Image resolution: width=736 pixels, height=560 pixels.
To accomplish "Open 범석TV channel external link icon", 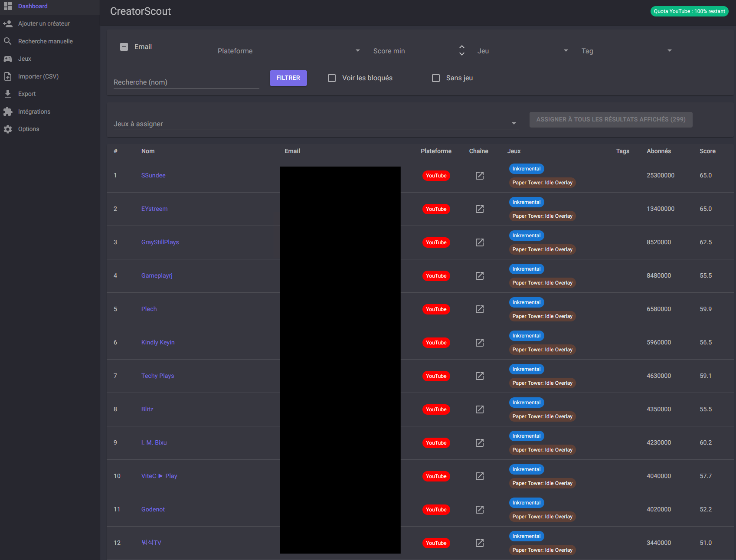I will pos(480,543).
